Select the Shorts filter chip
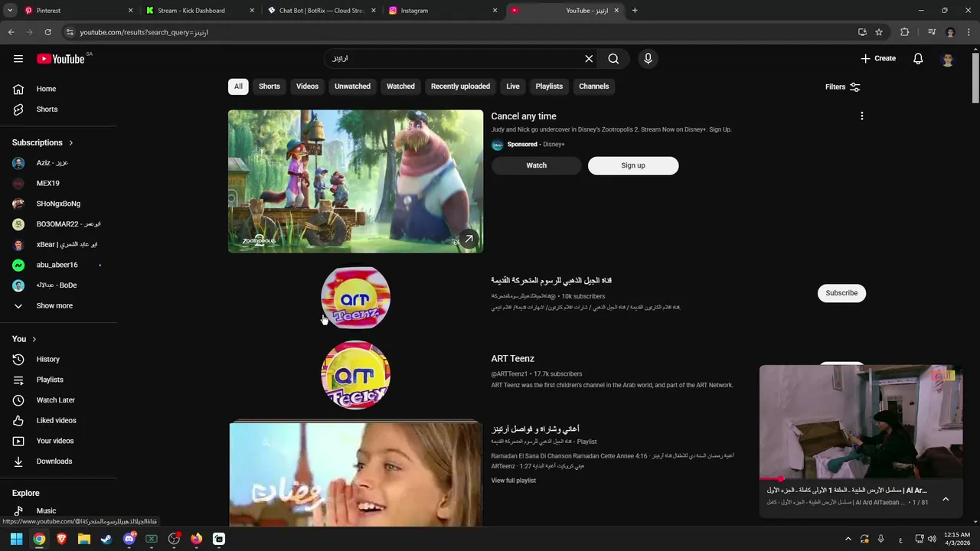Screen dimensions: 980x551 [269, 86]
